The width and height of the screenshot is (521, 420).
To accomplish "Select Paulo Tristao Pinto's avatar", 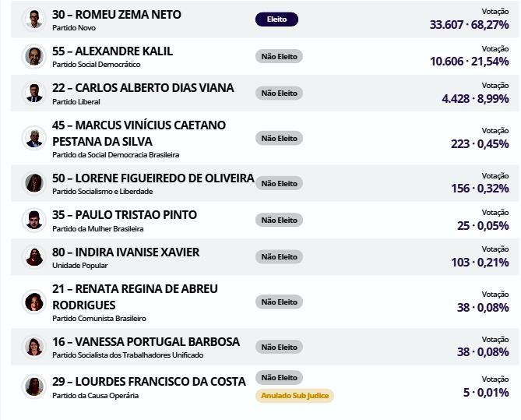I will 34,221.
